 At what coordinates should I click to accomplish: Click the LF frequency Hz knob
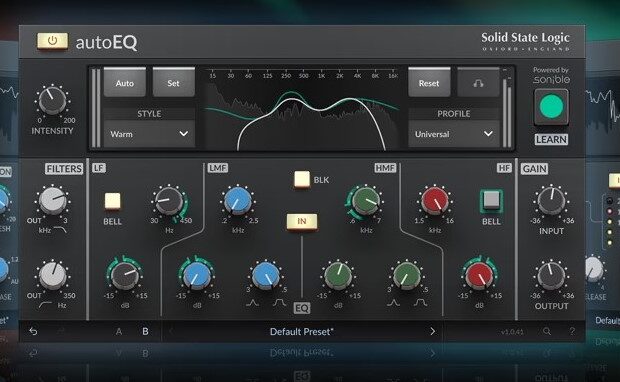tap(169, 201)
